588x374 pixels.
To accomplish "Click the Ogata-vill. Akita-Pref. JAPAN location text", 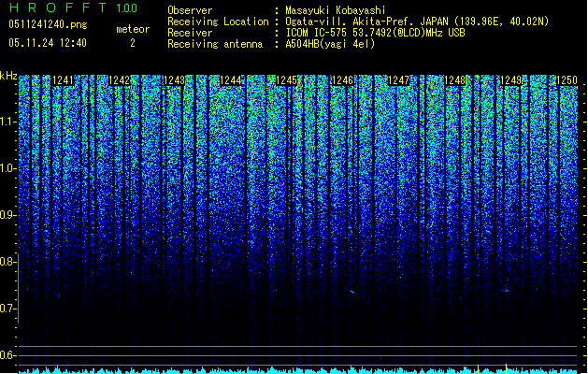I will (417, 22).
